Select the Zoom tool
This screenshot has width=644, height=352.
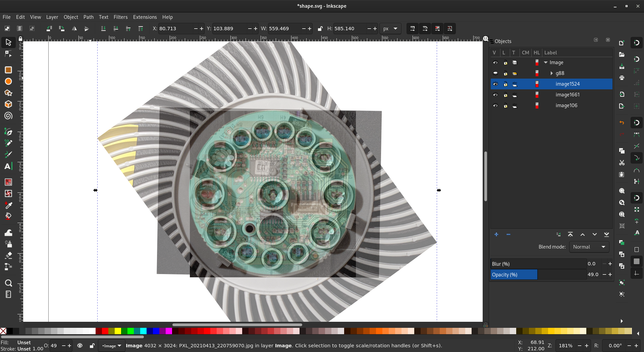8,283
